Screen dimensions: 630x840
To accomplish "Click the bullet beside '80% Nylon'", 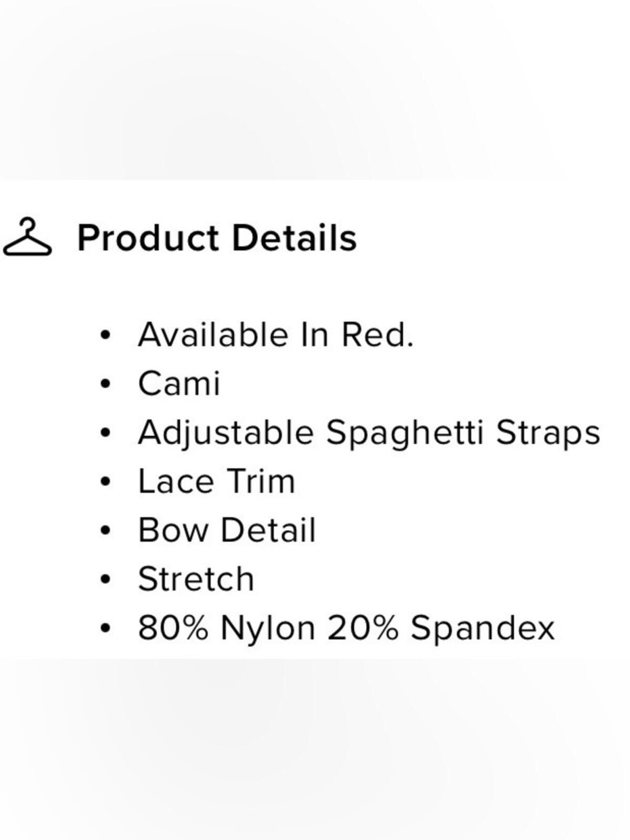I will 106,628.
